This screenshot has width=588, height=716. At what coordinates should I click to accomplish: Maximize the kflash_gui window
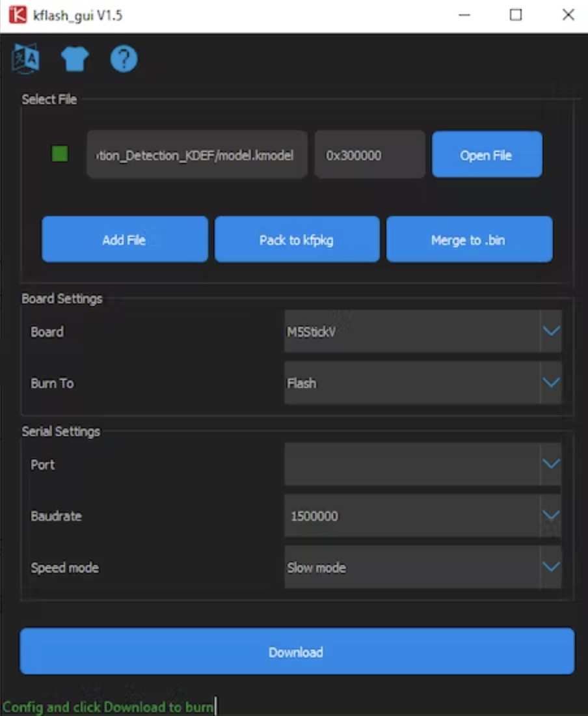click(x=516, y=15)
